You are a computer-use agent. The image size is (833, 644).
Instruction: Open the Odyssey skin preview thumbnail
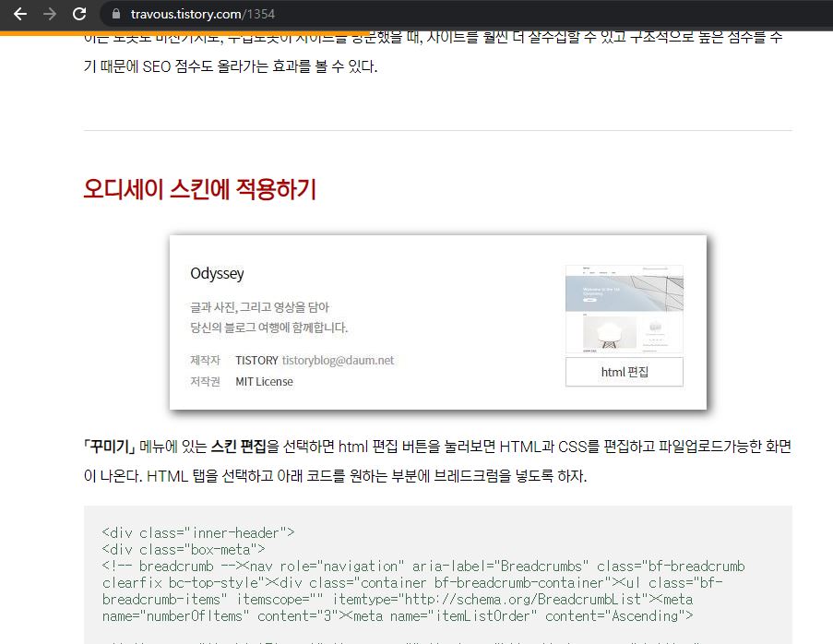click(625, 309)
